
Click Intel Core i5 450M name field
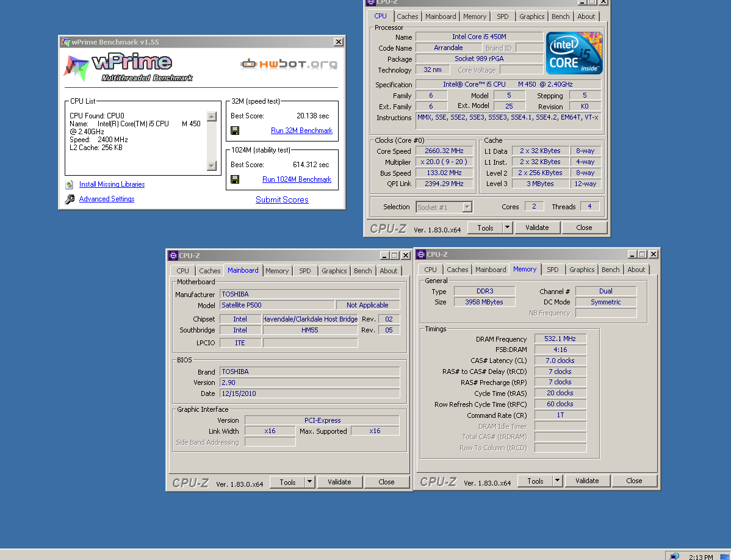[479, 37]
